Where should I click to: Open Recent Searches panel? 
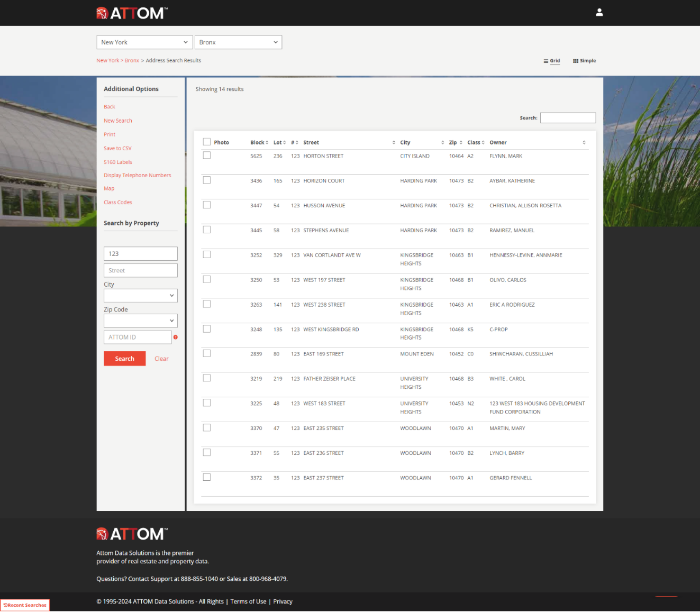click(x=25, y=605)
